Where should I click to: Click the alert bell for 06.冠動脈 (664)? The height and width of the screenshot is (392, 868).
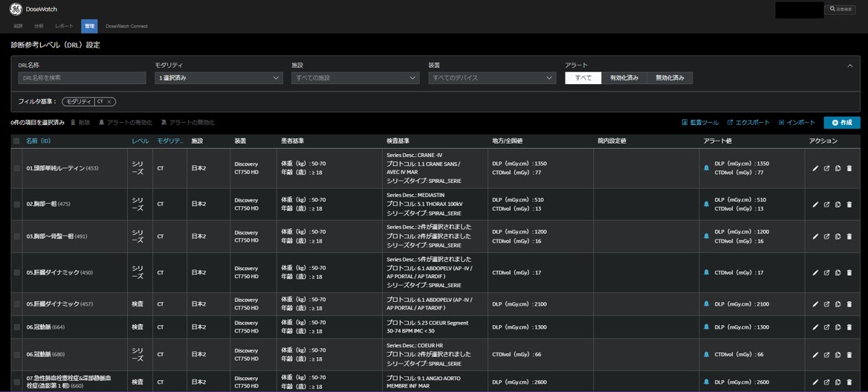pyautogui.click(x=706, y=327)
